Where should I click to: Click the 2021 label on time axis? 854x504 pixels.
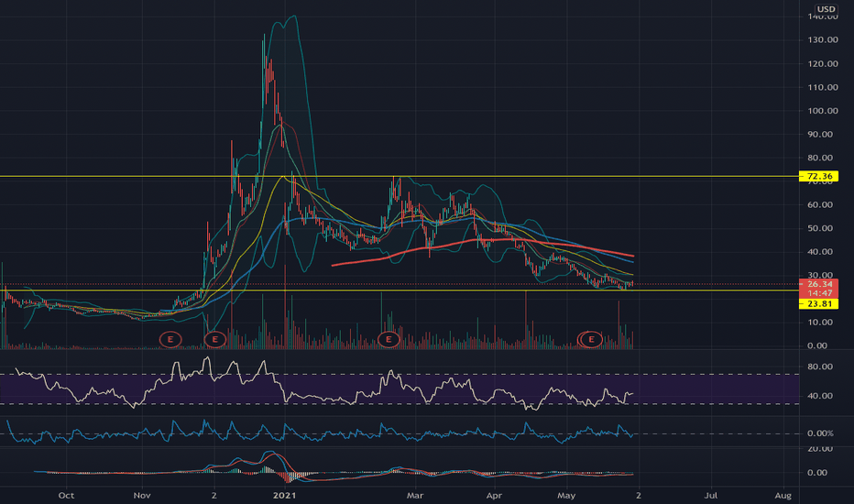click(x=284, y=495)
